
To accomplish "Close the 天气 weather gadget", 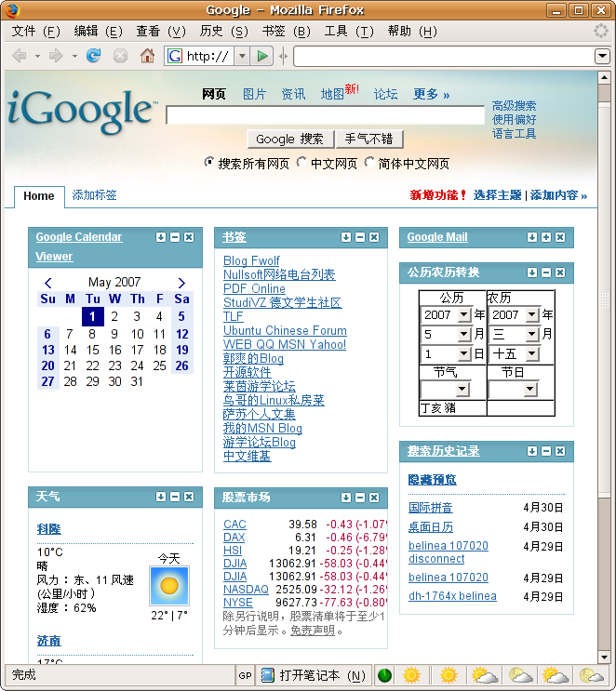I will [189, 497].
